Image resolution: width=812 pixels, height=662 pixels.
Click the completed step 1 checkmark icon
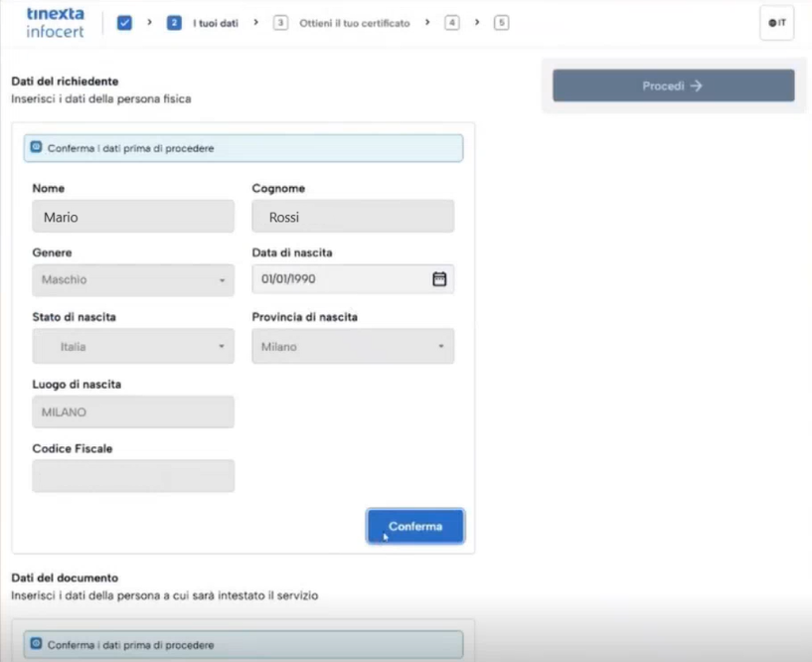click(124, 23)
